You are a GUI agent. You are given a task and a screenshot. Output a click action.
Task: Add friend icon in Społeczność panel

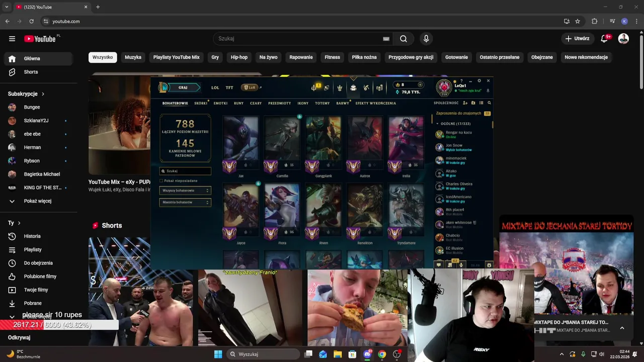point(465,103)
